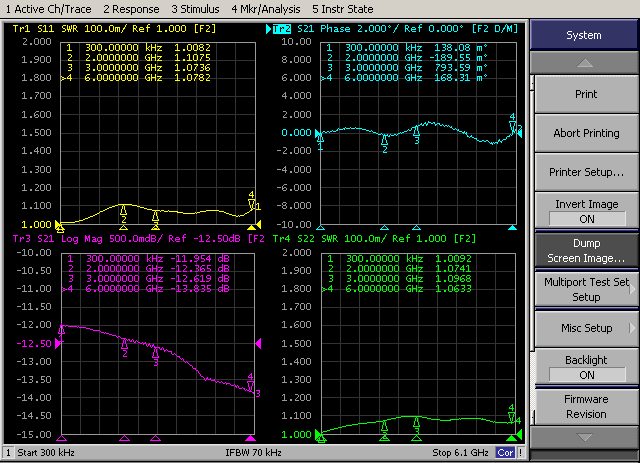640x463 pixels.
Task: Click Dump Screen Image softkey
Action: [586, 250]
